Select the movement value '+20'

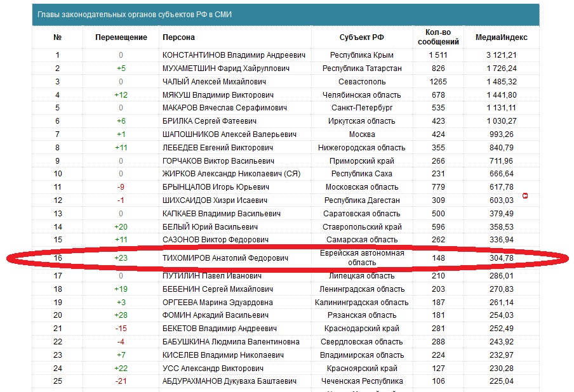coord(121,227)
